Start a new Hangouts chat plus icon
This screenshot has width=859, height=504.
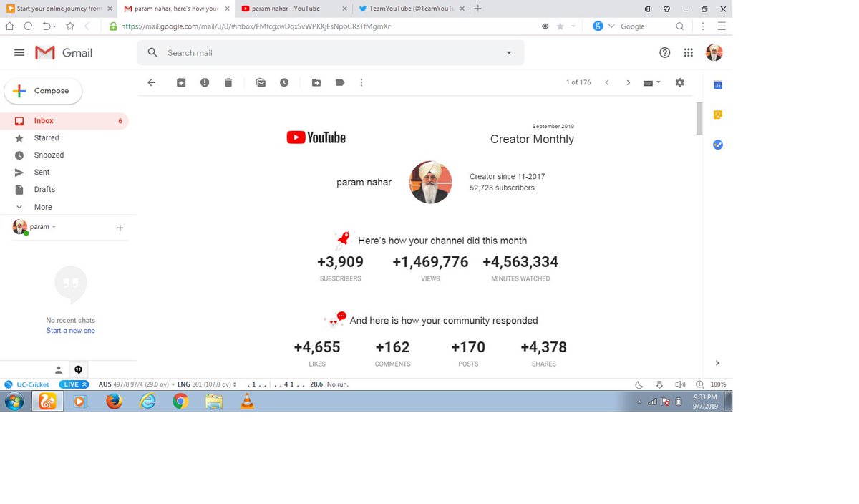click(x=120, y=228)
